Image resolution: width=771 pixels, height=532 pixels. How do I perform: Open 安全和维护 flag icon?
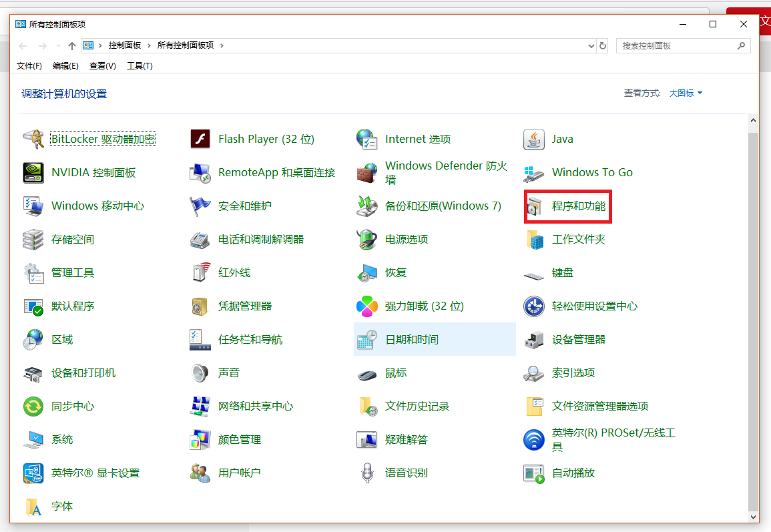tap(200, 206)
